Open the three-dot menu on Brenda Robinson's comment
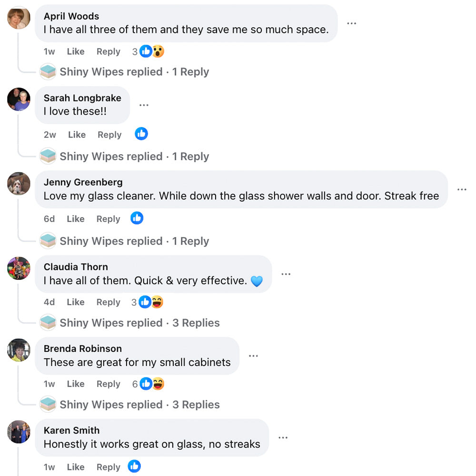 [x=253, y=356]
